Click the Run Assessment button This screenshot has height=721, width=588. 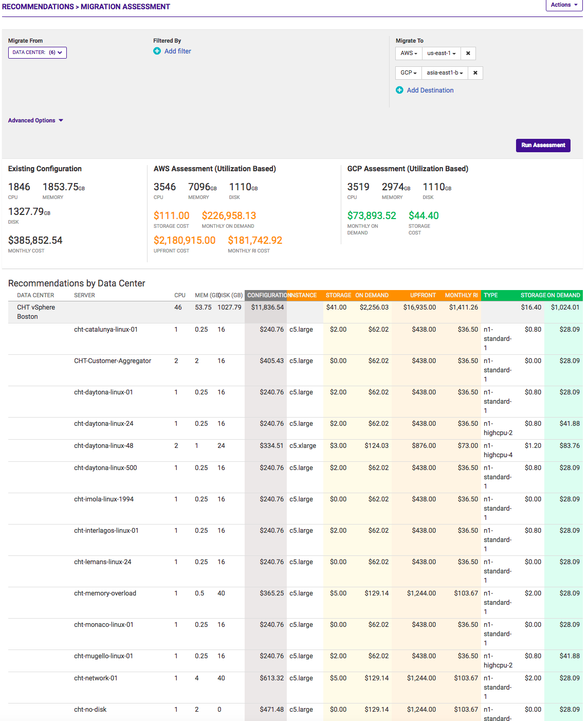coord(543,146)
